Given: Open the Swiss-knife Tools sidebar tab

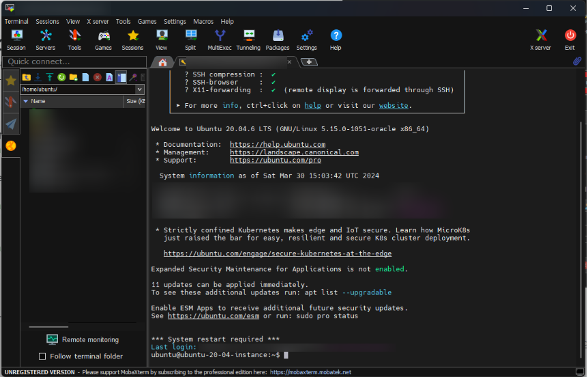Looking at the screenshot, I should pyautogui.click(x=11, y=102).
